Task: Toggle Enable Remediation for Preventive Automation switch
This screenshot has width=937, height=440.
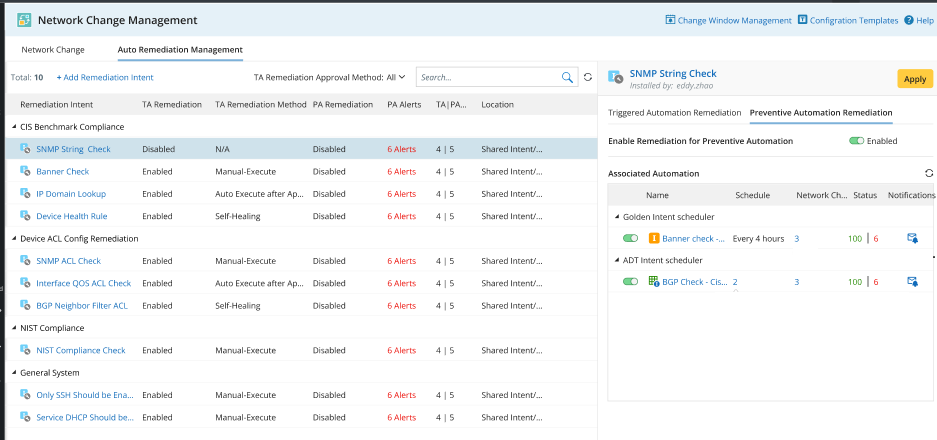Action: click(856, 141)
